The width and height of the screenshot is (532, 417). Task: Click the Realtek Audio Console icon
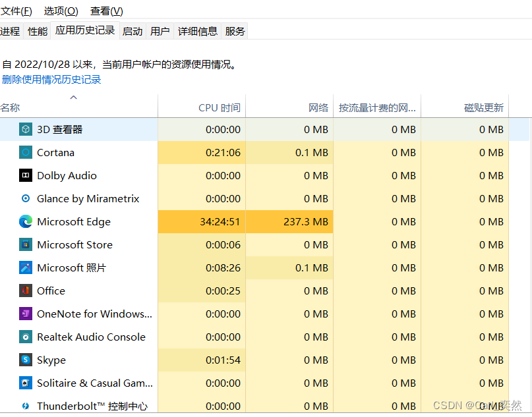26,337
